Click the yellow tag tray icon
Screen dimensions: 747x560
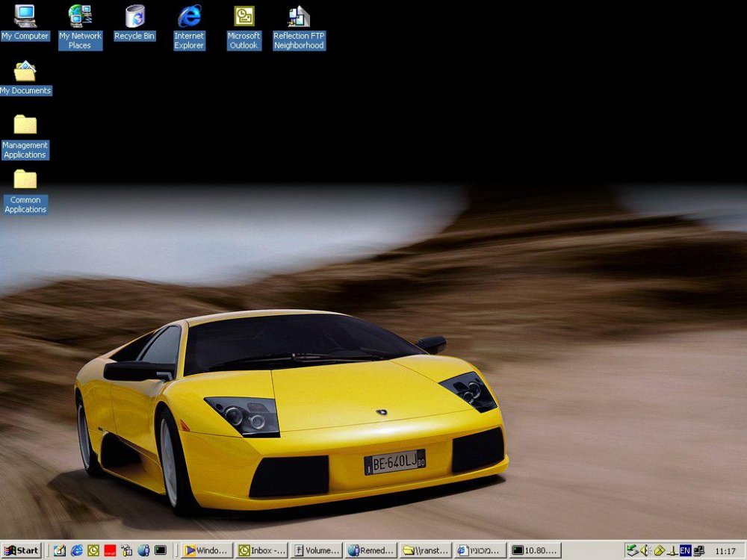(659, 551)
